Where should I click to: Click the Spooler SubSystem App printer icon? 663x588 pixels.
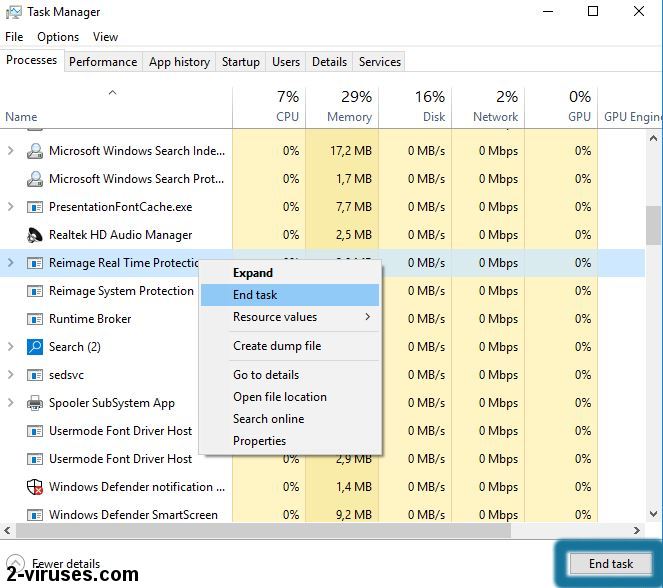coord(33,403)
